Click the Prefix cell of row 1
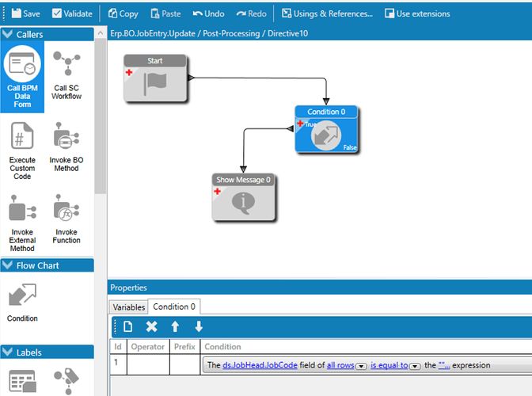Screen dimensions: 532x396 [184, 364]
